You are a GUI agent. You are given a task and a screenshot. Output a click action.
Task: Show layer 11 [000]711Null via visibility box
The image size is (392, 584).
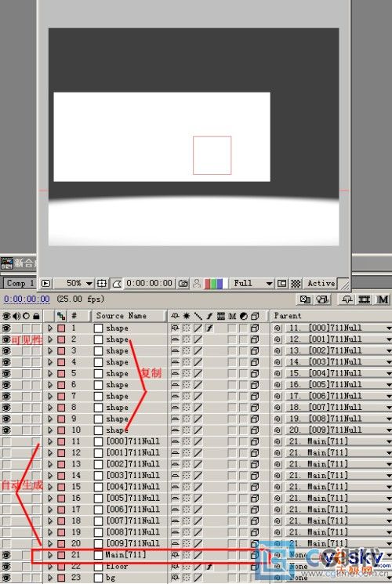6,441
